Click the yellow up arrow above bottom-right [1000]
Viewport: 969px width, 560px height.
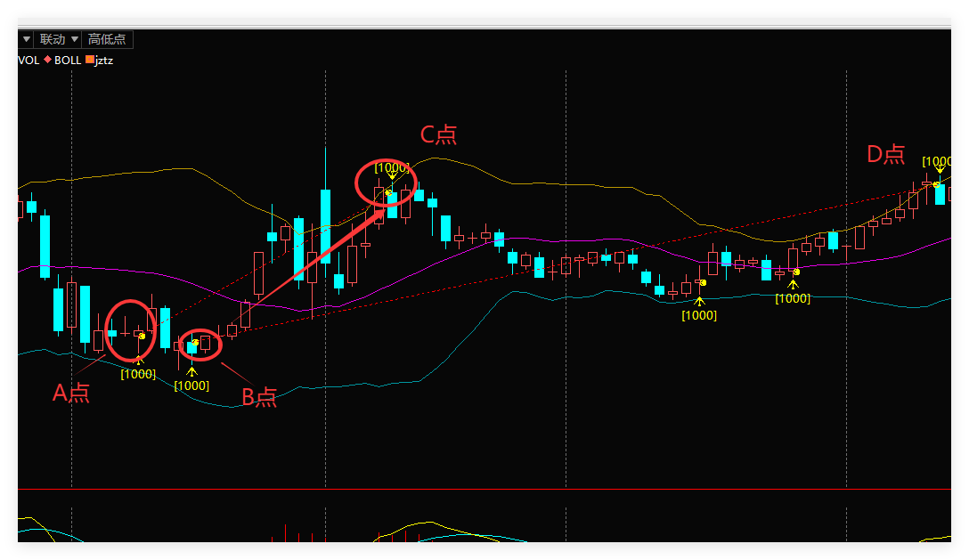792,284
